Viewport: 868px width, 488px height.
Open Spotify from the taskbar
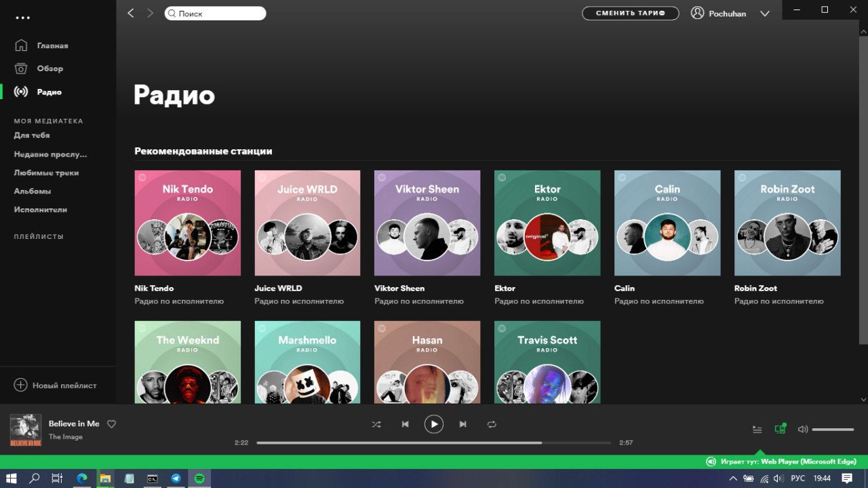point(199,478)
